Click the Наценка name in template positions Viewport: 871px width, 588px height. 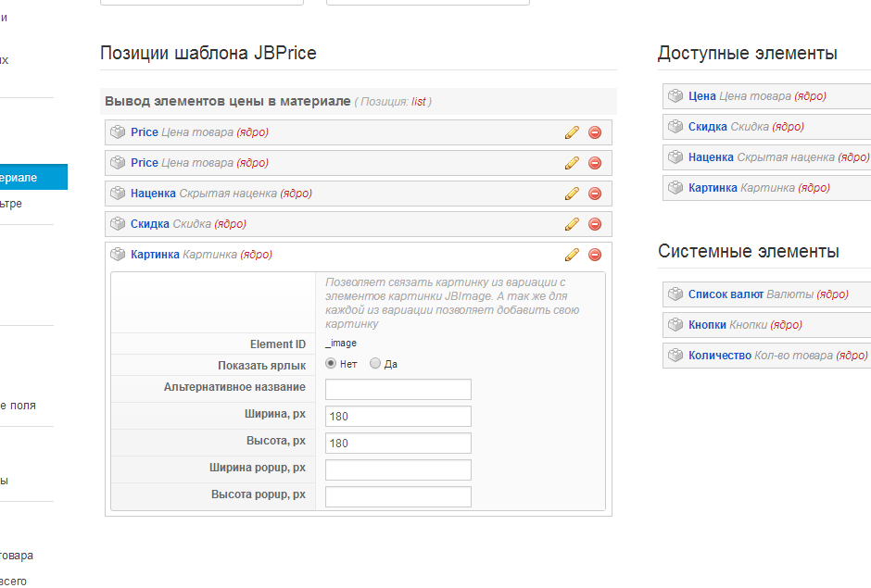153,194
